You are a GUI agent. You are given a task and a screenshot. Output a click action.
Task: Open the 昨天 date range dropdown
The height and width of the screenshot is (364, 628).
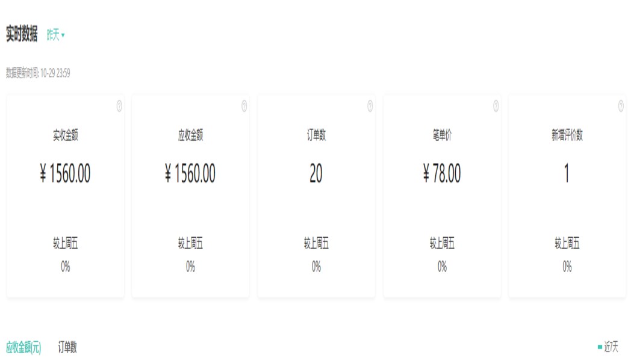coord(55,35)
